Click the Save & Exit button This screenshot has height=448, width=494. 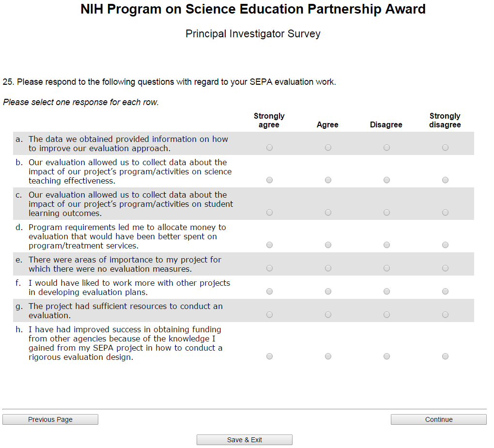[x=245, y=440]
